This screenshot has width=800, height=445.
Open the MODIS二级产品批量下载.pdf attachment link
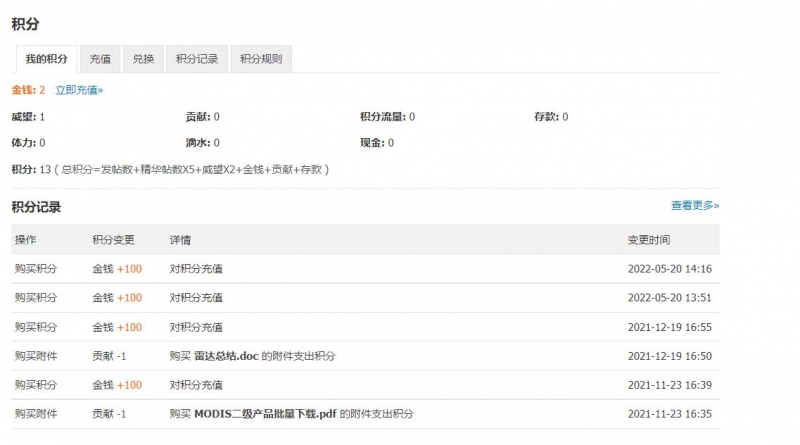tap(265, 414)
